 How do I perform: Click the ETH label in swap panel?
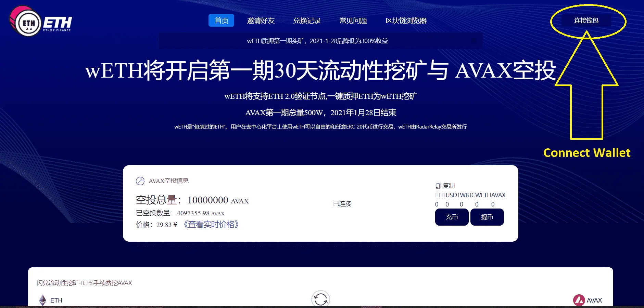pyautogui.click(x=56, y=300)
